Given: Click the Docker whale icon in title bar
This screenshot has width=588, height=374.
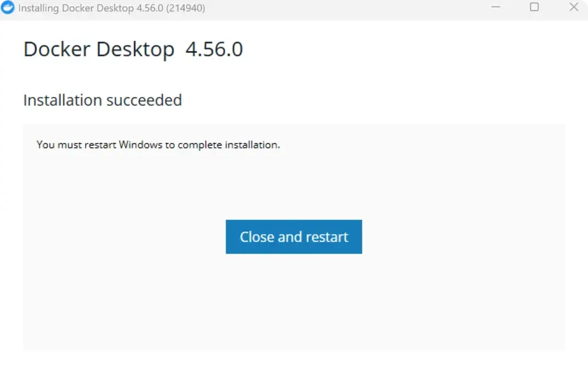Looking at the screenshot, I should click(8, 8).
